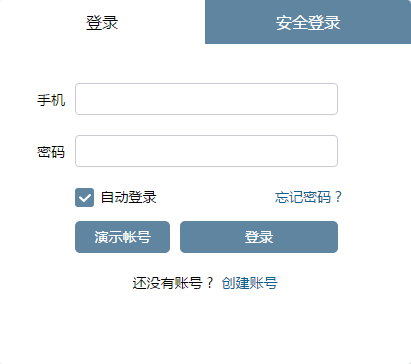Focus the 手机 phone number field
Viewport: 411px width, 364px height.
[x=206, y=99]
